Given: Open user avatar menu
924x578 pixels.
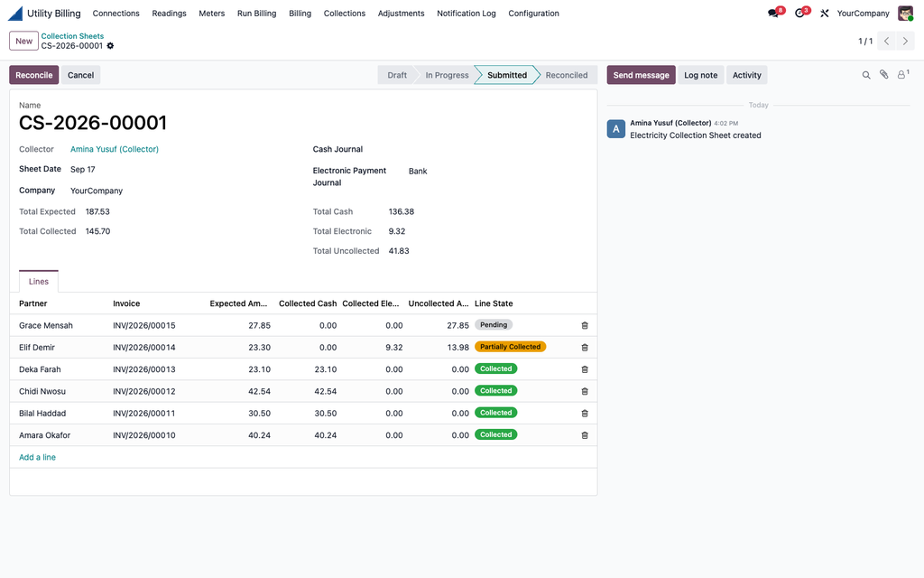Looking at the screenshot, I should pyautogui.click(x=905, y=13).
